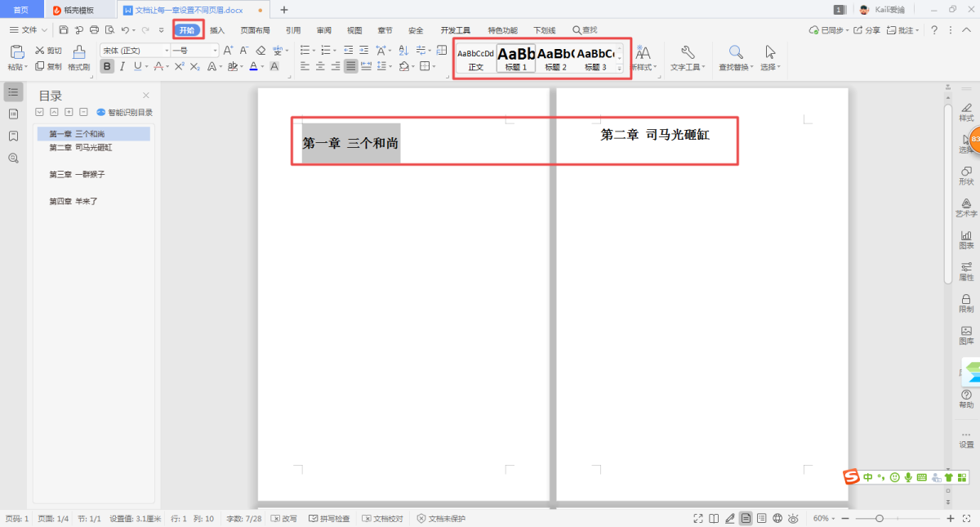Click Smart Recognize TOC (智能识别目录)
This screenshot has width=980, height=527.
pos(124,112)
